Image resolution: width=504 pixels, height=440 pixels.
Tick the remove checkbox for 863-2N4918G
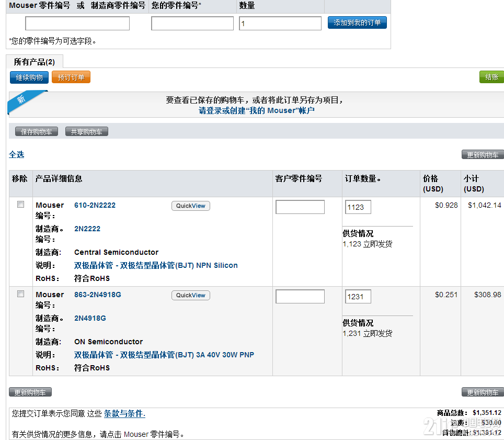20,294
